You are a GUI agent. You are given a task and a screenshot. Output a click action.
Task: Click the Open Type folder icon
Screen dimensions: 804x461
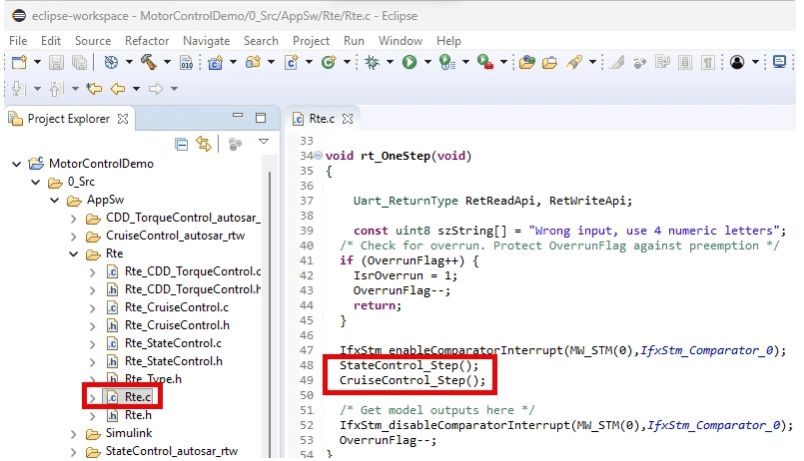click(527, 62)
